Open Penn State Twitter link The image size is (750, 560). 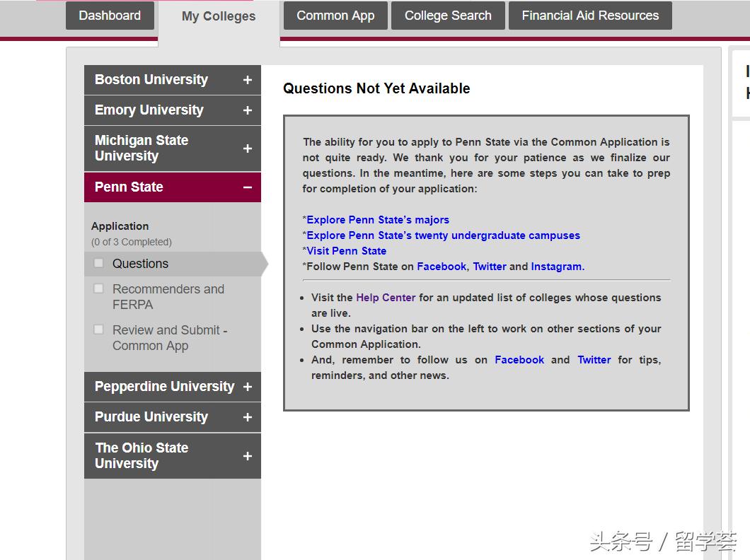(490, 267)
